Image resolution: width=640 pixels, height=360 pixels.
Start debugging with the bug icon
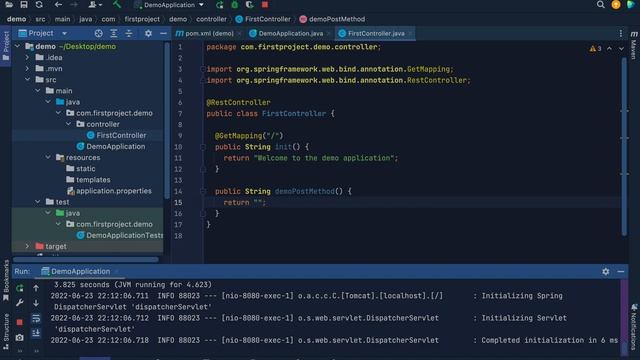[235, 5]
